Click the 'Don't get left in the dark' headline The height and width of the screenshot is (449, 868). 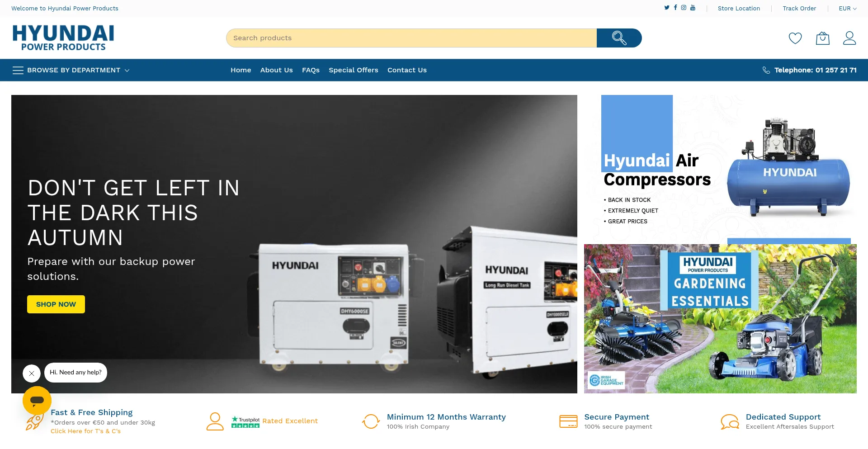134,213
